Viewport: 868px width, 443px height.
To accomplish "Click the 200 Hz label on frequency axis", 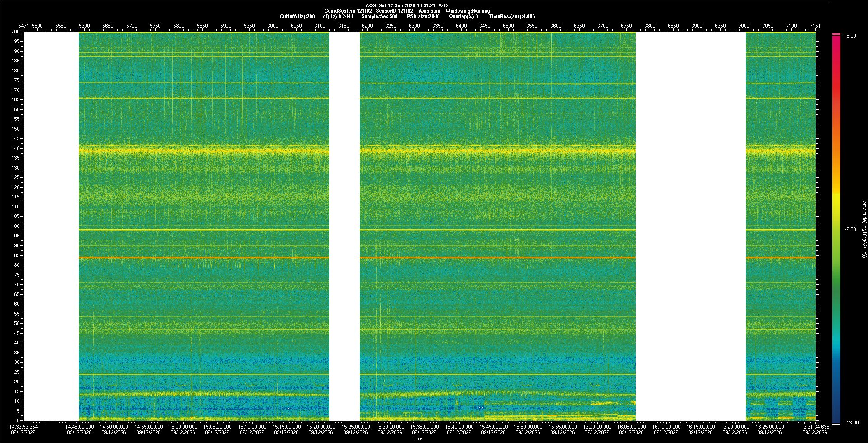I will pyautogui.click(x=15, y=32).
